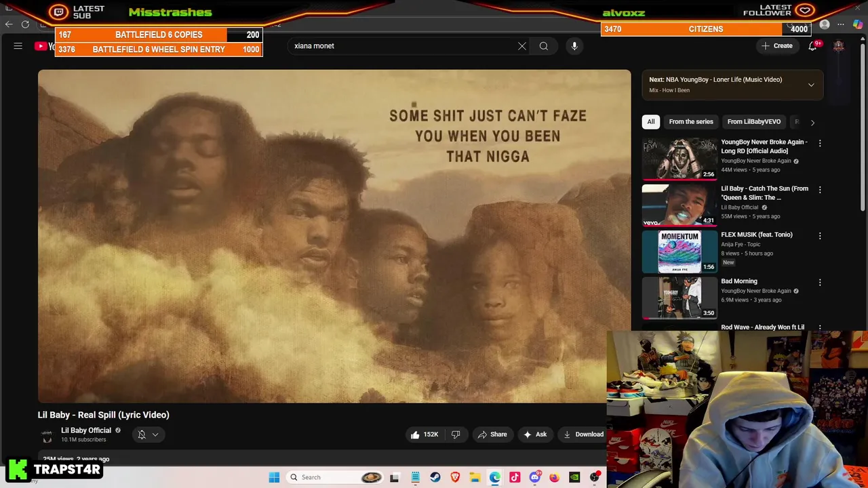Viewport: 868px width, 488px height.
Task: Select the From LilBabyVEVO chip
Action: [754, 122]
